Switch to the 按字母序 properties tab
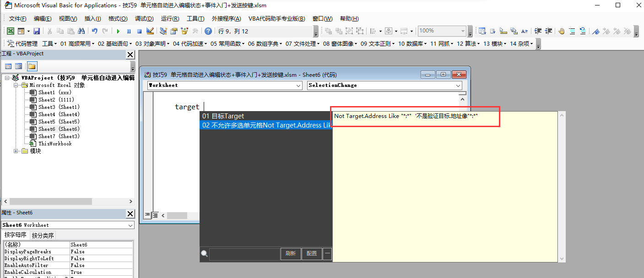 [15, 235]
